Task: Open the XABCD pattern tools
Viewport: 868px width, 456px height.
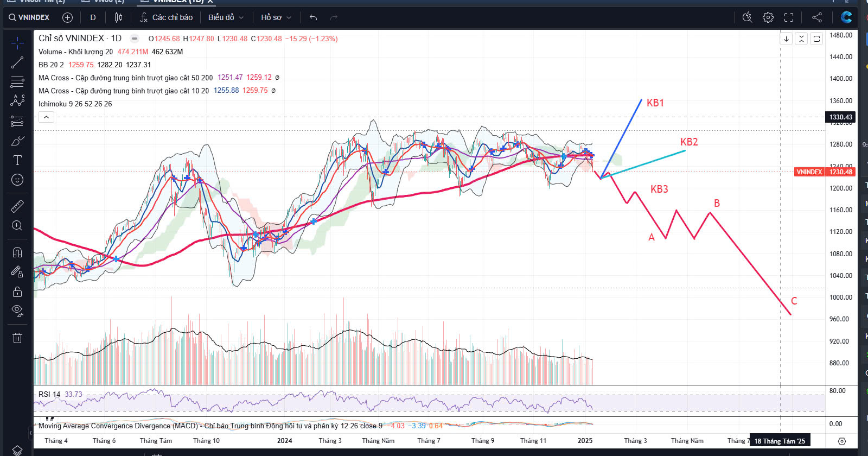Action: tap(17, 101)
